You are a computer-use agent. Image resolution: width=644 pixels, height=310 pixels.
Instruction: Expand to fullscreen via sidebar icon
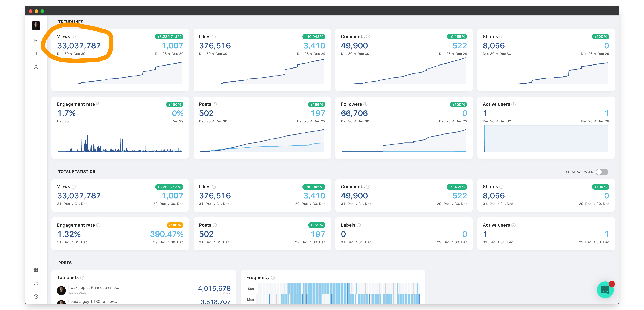pos(36,283)
